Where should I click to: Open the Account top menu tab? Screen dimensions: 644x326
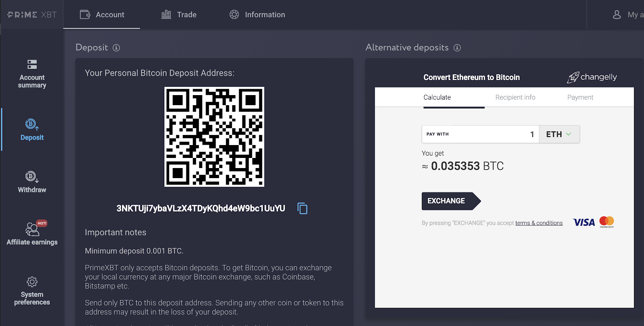[102, 15]
